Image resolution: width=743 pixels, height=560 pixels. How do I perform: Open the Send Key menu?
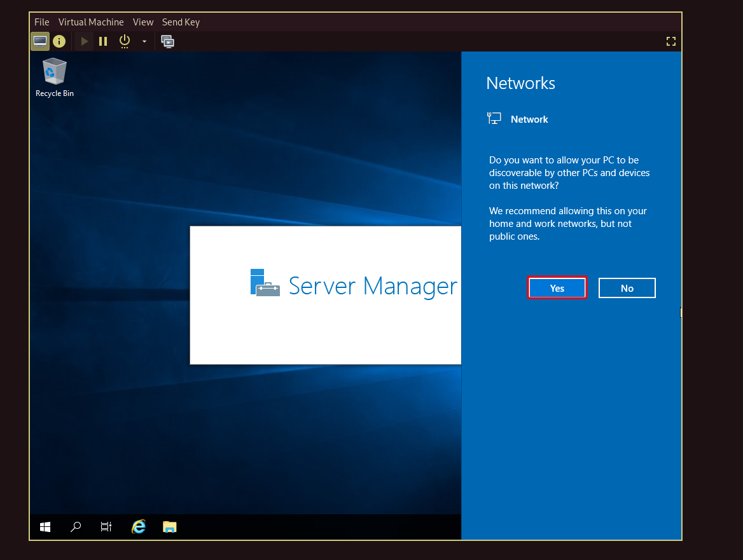tap(181, 22)
